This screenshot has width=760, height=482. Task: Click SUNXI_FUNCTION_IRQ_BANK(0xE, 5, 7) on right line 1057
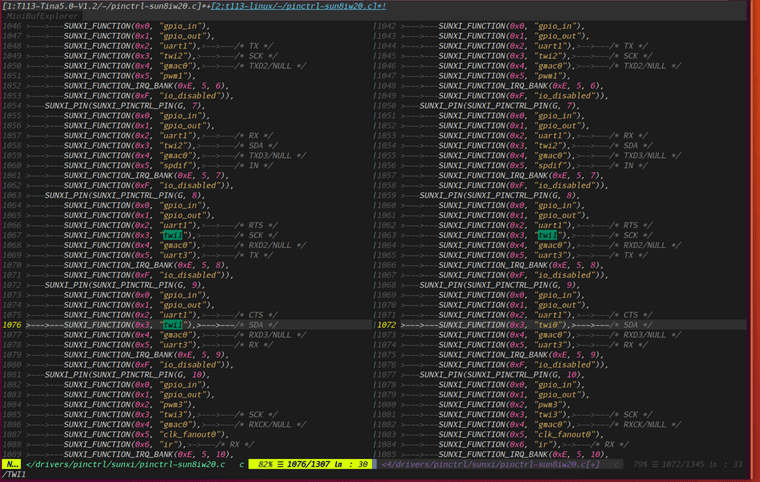click(x=521, y=176)
